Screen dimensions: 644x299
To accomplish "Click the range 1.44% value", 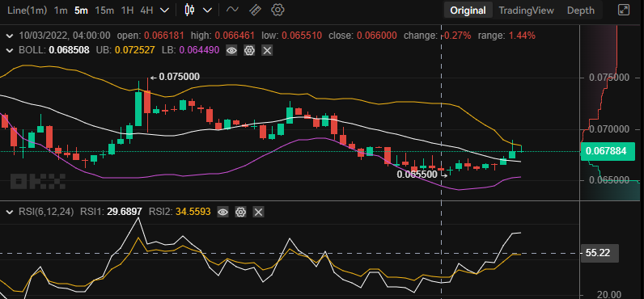I will point(522,36).
